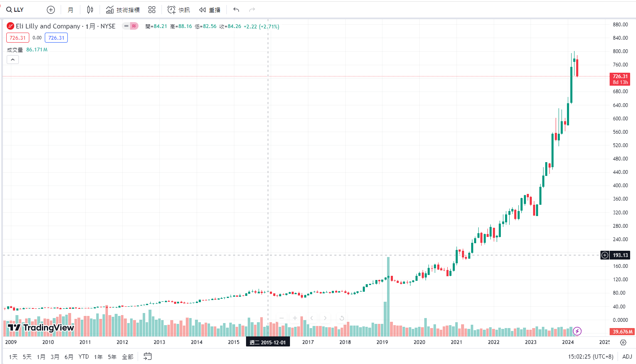Open the indicator templates grid icon
The height and width of the screenshot is (364, 636).
(x=152, y=10)
